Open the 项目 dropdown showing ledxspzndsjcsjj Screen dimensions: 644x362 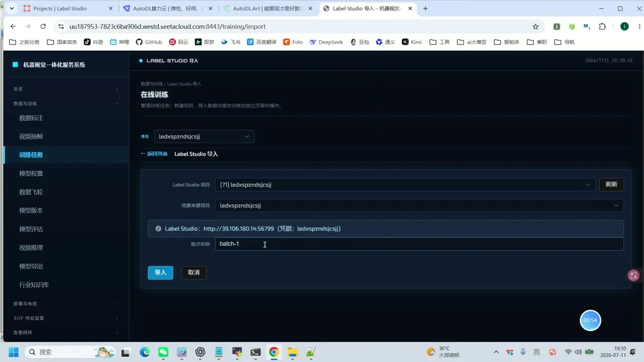pos(204,136)
